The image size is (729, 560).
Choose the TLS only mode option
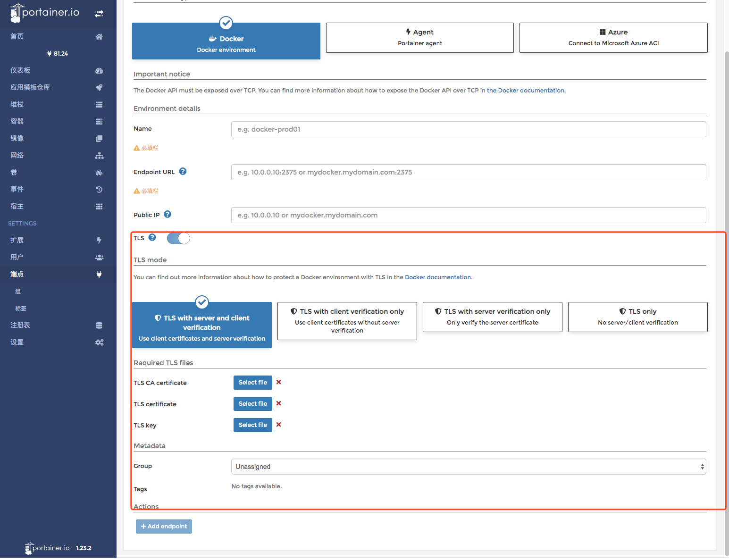click(x=637, y=317)
